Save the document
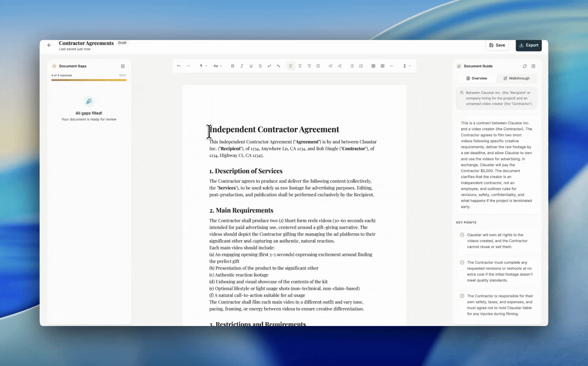This screenshot has width=588, height=366. pyautogui.click(x=497, y=45)
